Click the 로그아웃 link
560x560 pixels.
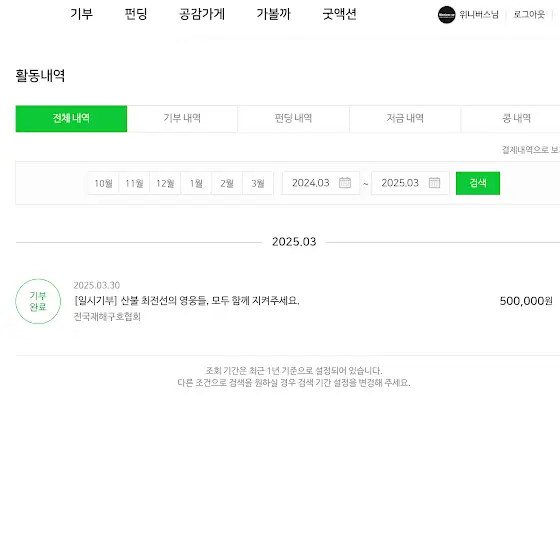529,15
